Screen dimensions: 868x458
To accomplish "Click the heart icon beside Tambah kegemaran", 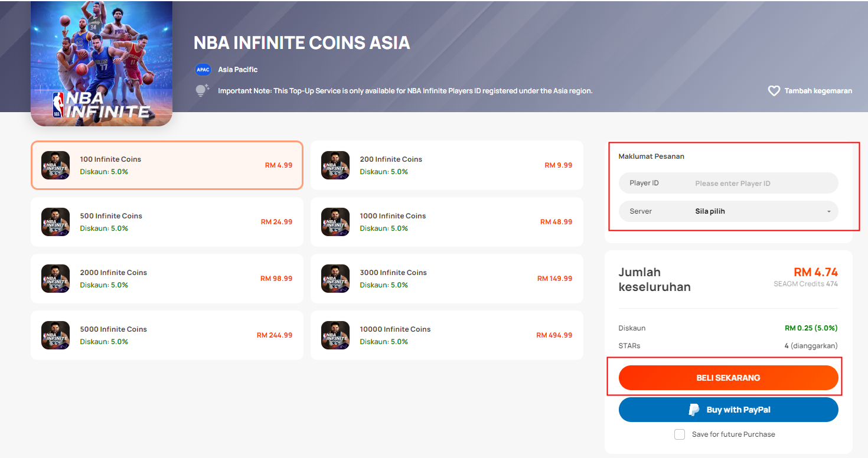I will click(x=774, y=91).
